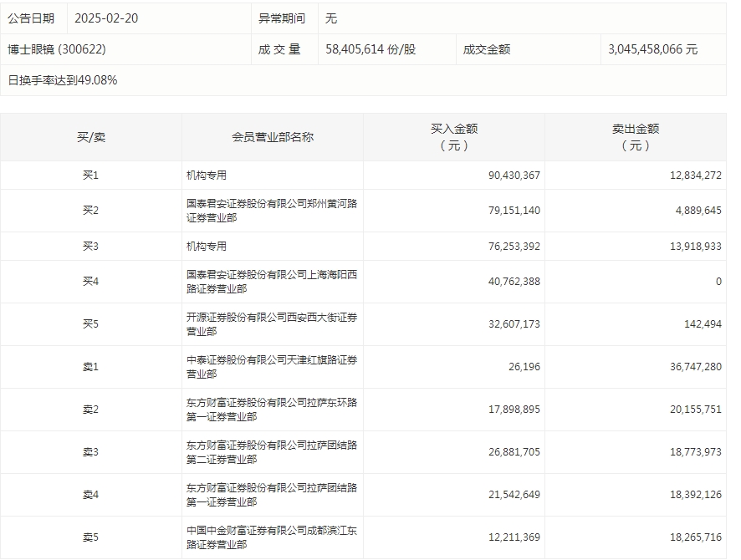
Task: Select 机构专用 in the 买1 row
Action: 207,176
